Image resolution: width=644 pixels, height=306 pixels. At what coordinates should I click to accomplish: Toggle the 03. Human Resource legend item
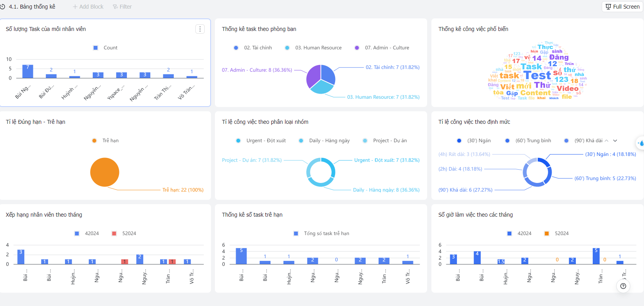click(313, 48)
